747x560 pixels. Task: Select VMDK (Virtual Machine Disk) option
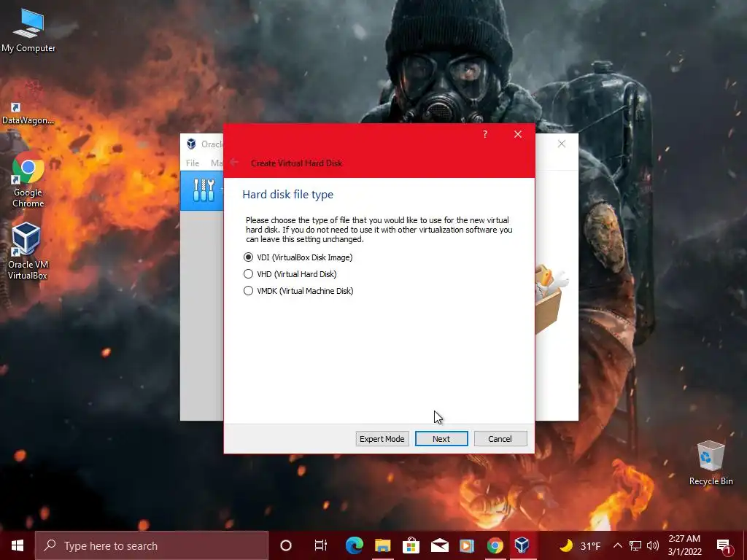pos(298,290)
